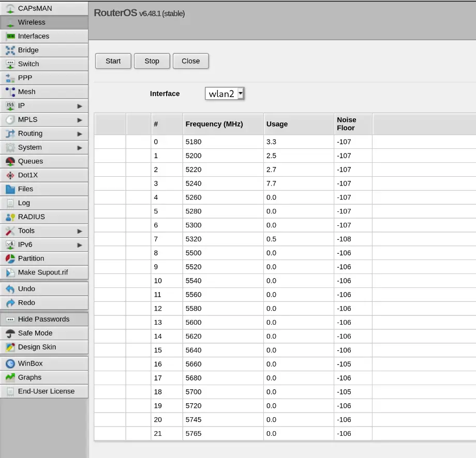Click the Hide Passwords icon

tap(10, 319)
